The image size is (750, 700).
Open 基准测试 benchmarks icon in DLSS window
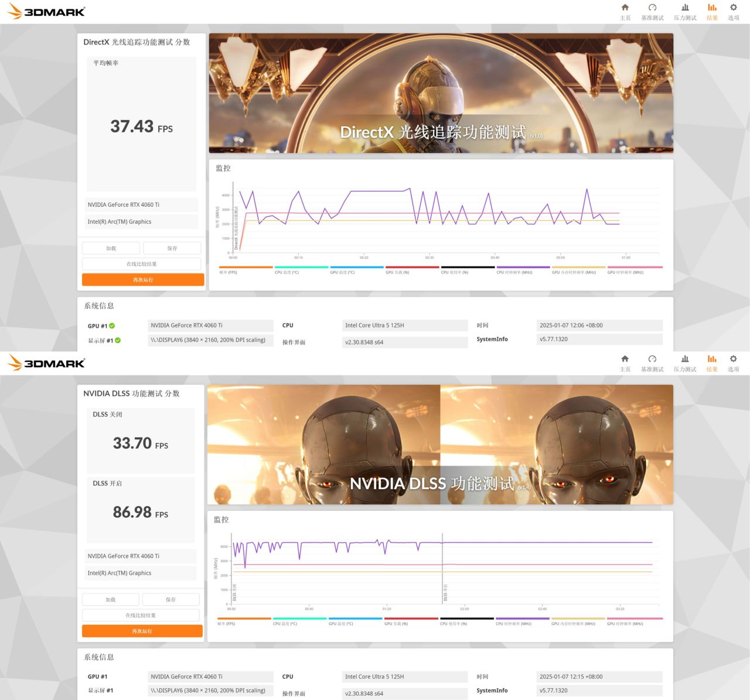coord(652,363)
